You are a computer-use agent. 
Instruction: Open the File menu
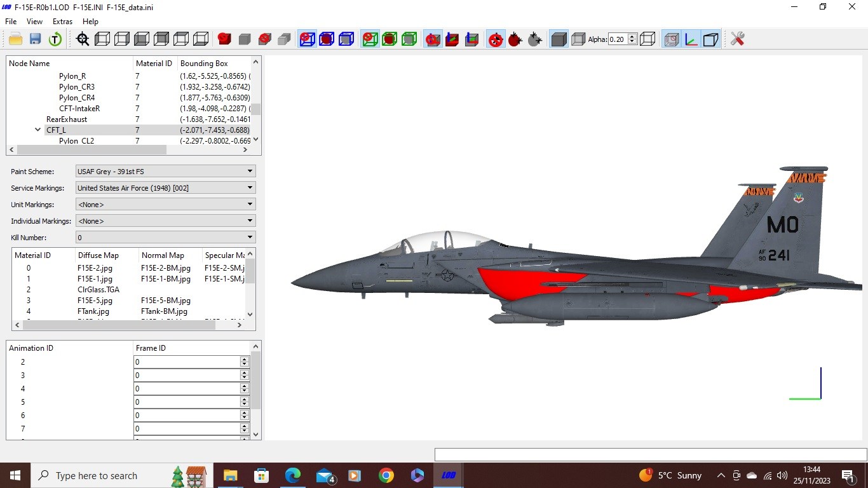click(11, 21)
